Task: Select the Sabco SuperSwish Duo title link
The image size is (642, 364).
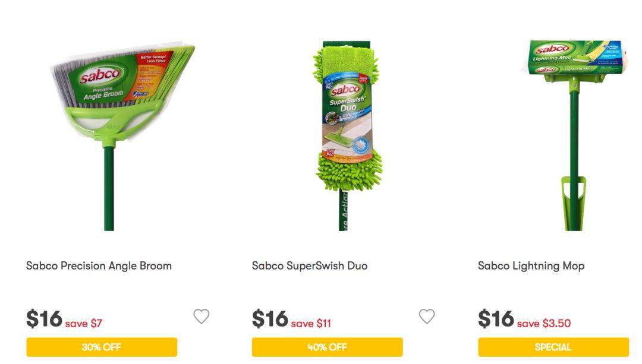Action: coord(310,266)
